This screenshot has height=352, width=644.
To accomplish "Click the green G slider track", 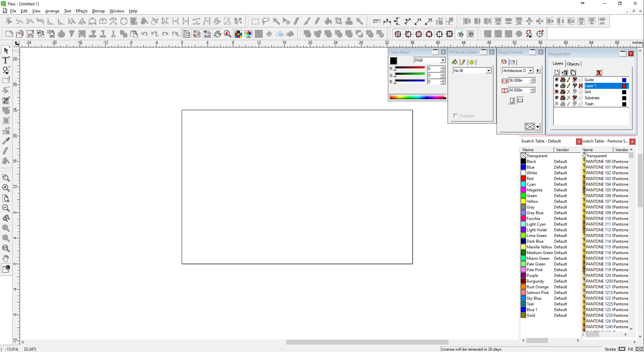I will click(x=410, y=74).
